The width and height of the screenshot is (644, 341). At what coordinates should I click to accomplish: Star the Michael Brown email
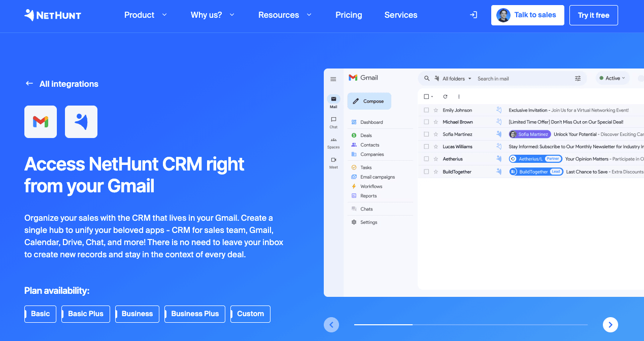click(x=435, y=122)
